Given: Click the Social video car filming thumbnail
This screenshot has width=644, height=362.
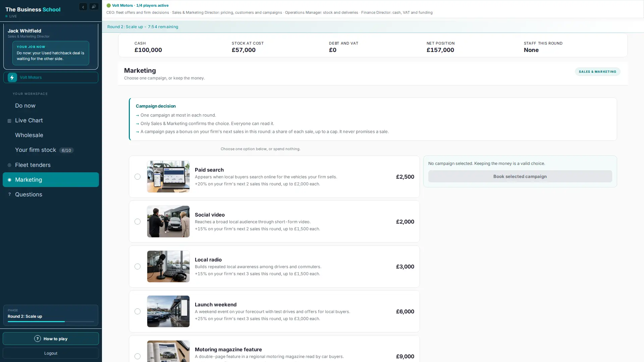Looking at the screenshot, I should [x=168, y=222].
